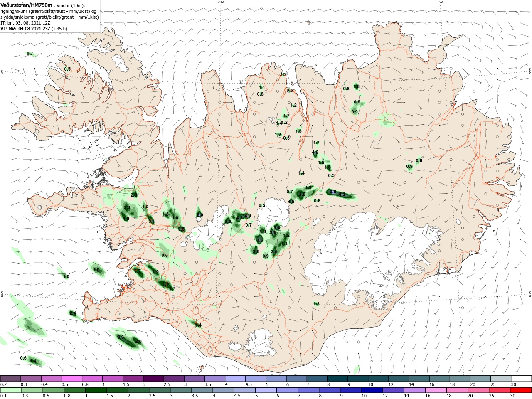Pick the pale green 0.1 mm rain legend swatch

pos(10,391)
